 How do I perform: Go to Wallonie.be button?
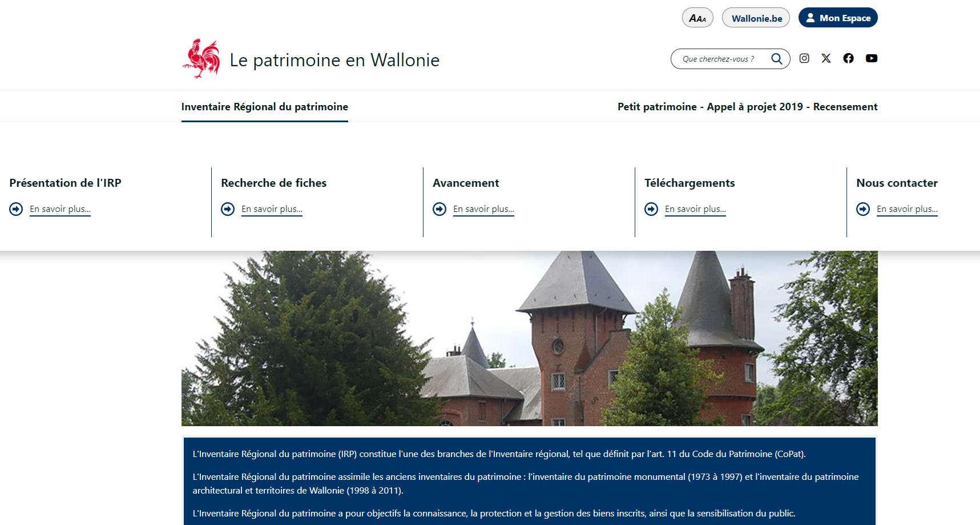pos(756,18)
